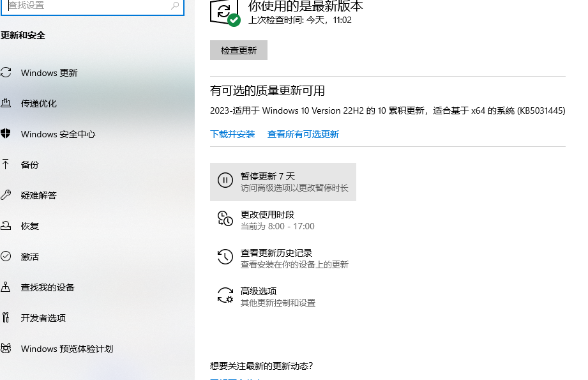Click the 高级选项 gear-arrows icon

tap(225, 295)
